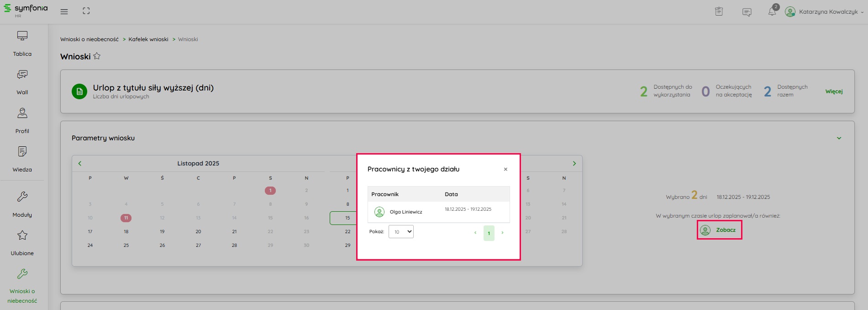868x310 pixels.
Task: Close the Pracownicy z twojego działu dialog
Action: point(505,169)
